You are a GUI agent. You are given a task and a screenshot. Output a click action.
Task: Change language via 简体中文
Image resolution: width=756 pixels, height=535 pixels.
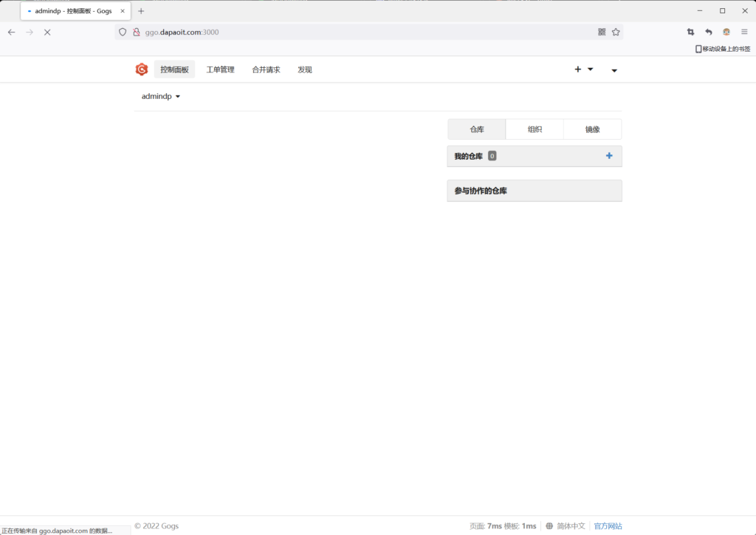pyautogui.click(x=571, y=526)
